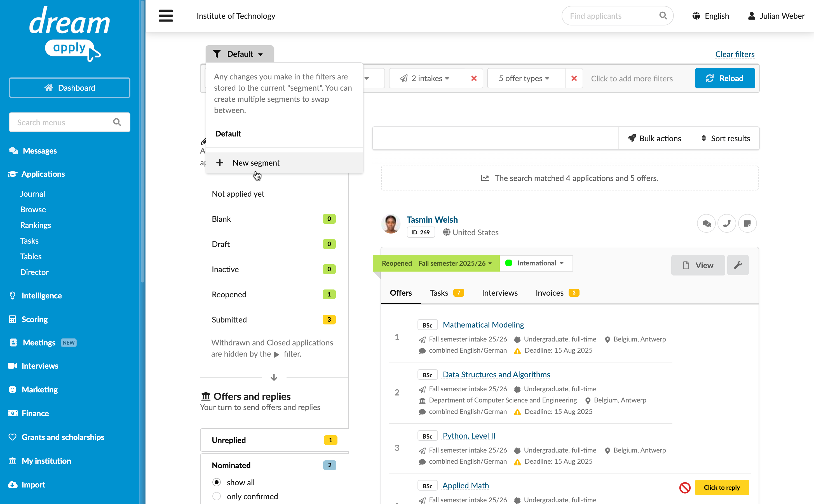The width and height of the screenshot is (814, 504).
Task: Click the magnifier icon in Search menus
Action: click(117, 122)
